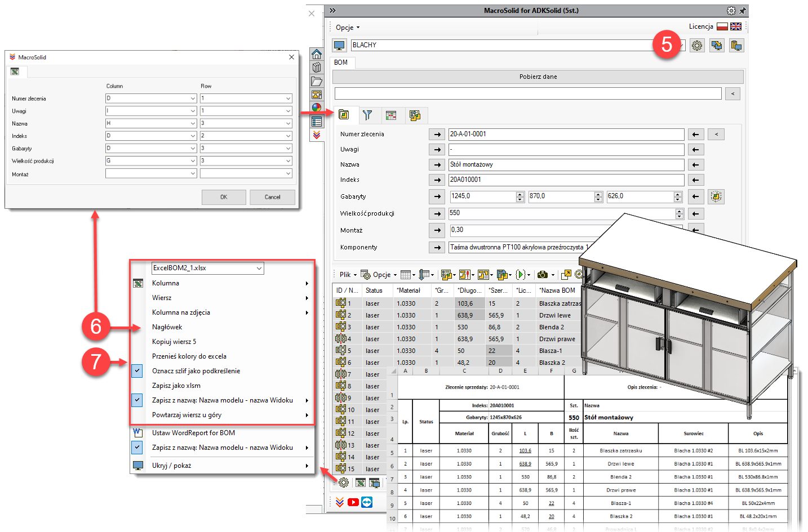Click the calculate dimensions icon beside Gabaryty
This screenshot has width=808, height=532.
[x=716, y=196]
